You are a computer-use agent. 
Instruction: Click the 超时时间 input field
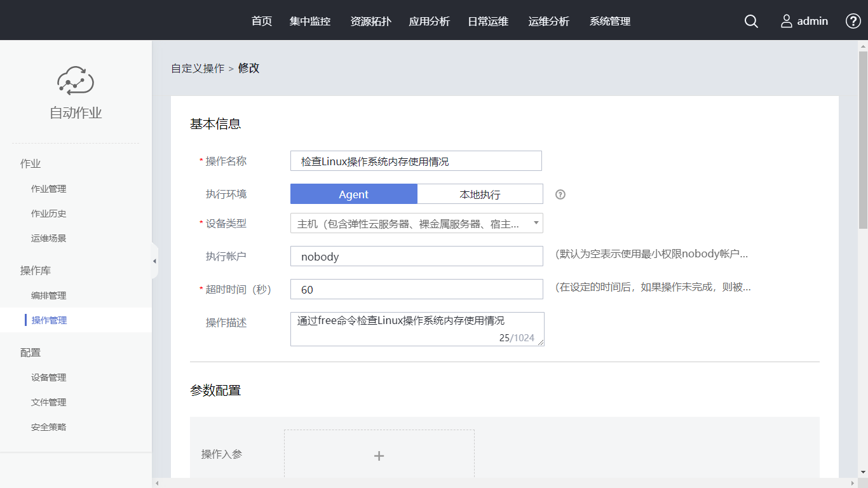[x=416, y=289]
